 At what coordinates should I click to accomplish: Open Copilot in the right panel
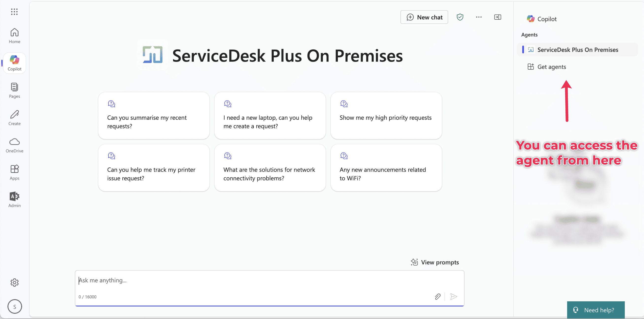point(542,19)
